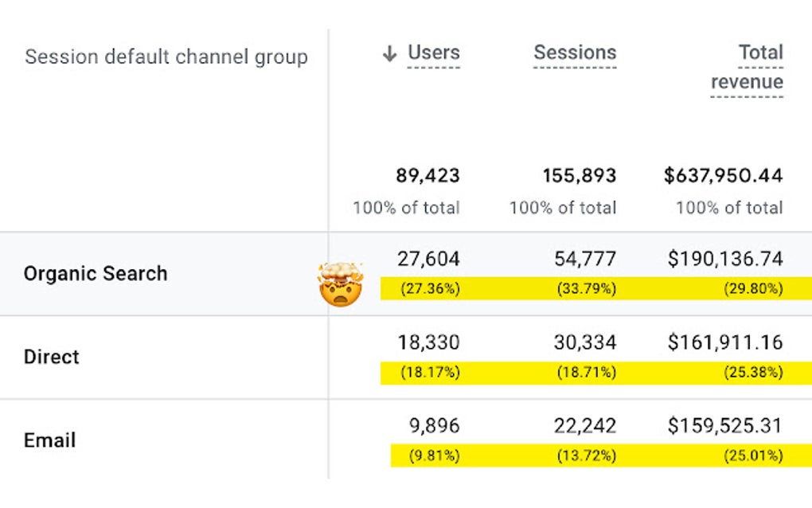Click Email revenue value $159,525.31
812x508 pixels.
click(725, 426)
